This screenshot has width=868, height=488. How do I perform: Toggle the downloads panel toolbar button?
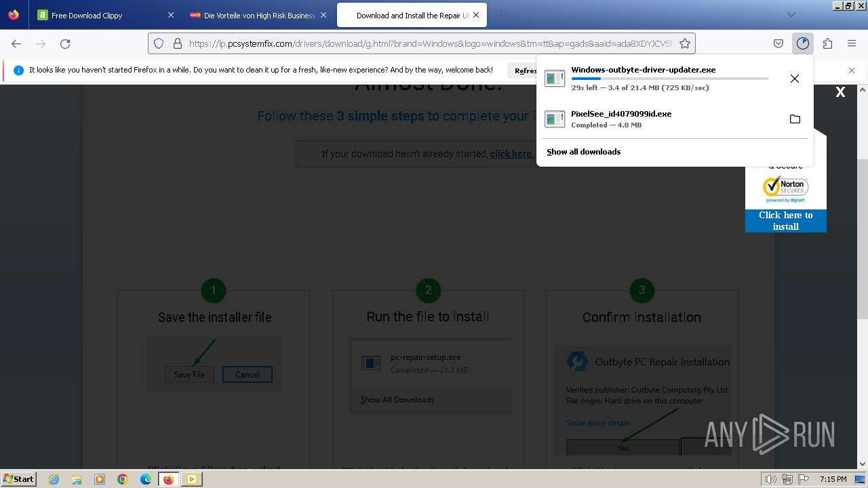point(803,43)
